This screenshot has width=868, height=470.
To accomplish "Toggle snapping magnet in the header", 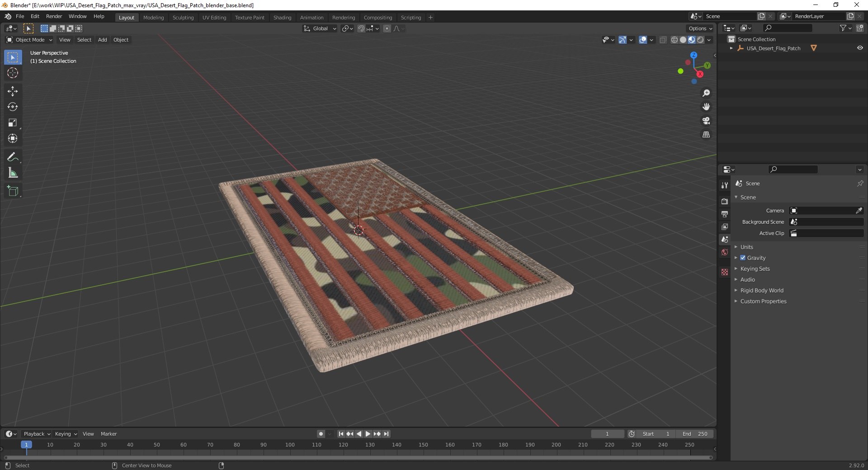I will pos(361,28).
